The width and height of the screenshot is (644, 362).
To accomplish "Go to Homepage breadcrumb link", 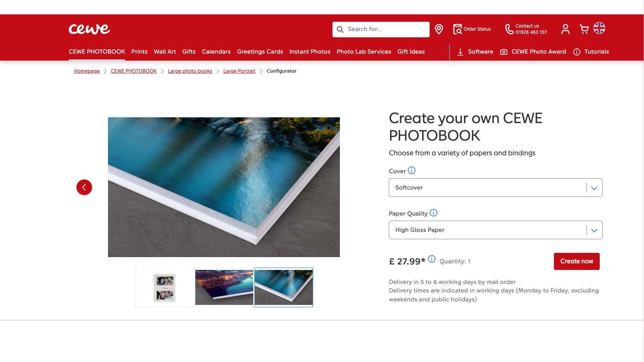I will (x=87, y=71).
